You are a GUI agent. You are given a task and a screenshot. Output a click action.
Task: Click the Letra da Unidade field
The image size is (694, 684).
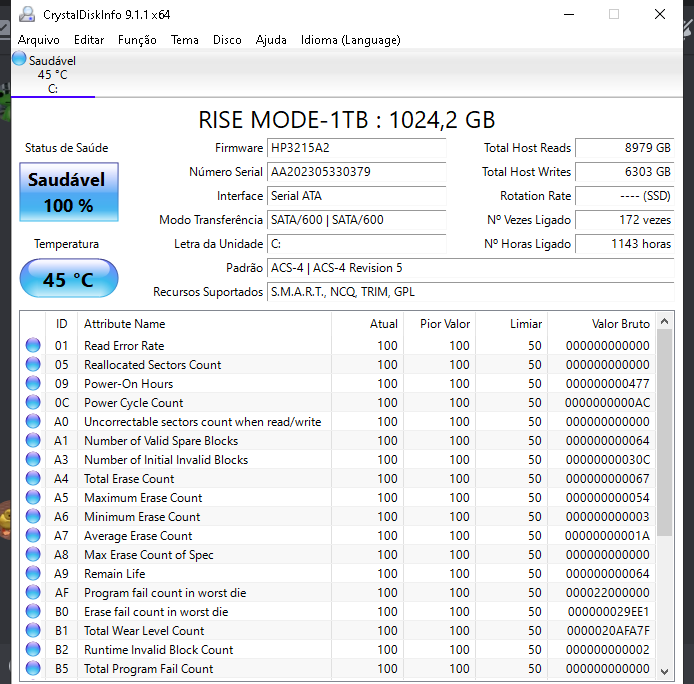[356, 243]
